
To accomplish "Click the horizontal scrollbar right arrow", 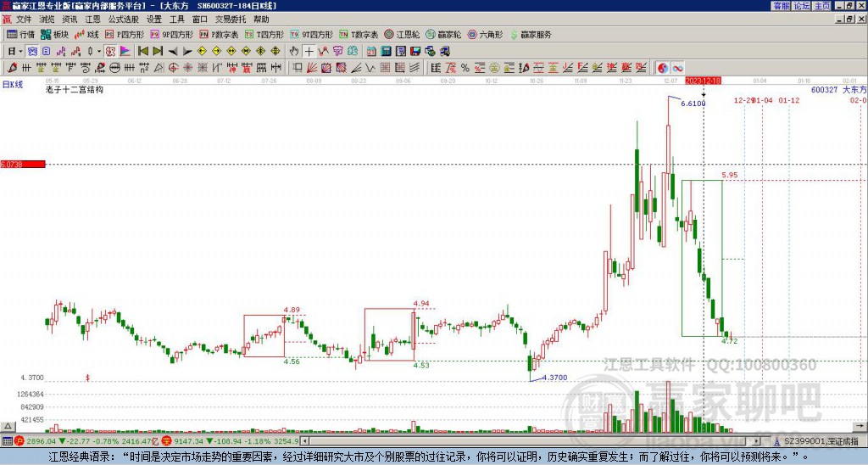I will 757,441.
